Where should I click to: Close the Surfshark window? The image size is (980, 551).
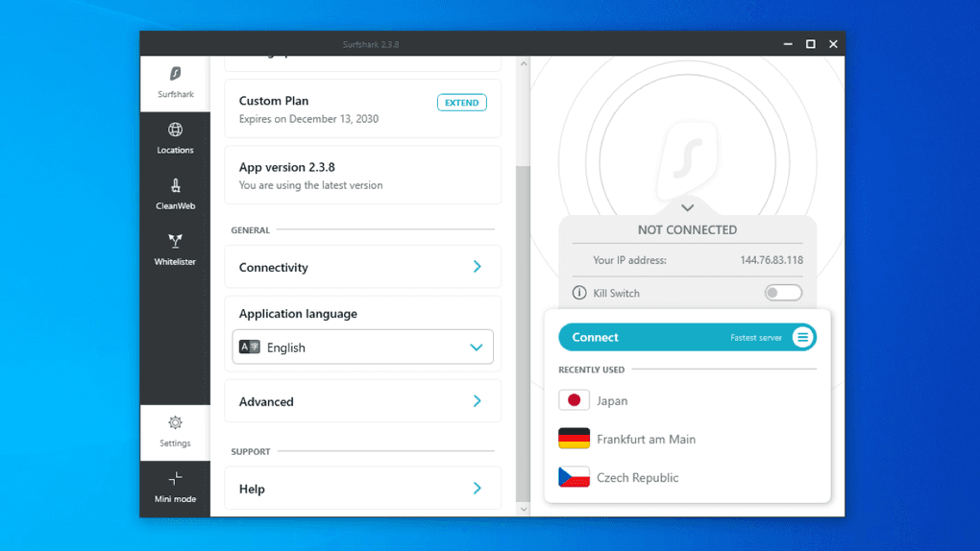pos(833,44)
